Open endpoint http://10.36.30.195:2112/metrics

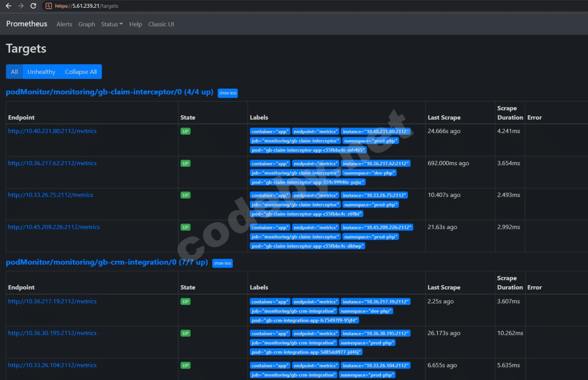(x=52, y=333)
